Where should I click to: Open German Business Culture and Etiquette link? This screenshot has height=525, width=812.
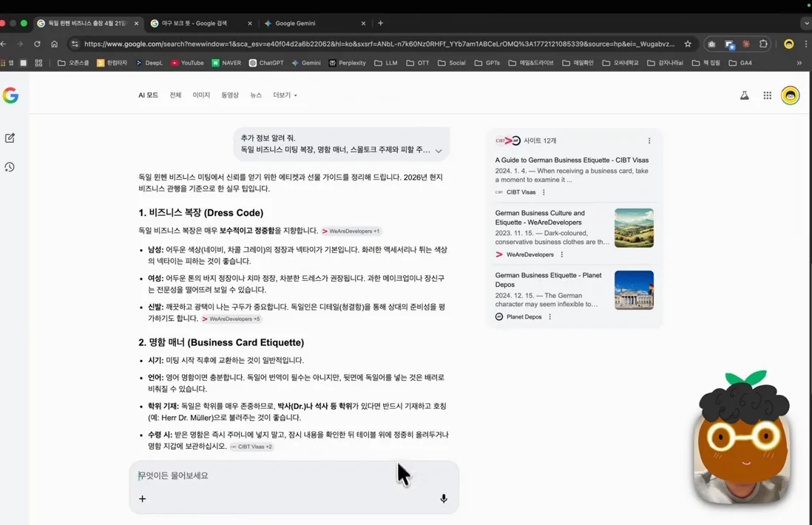tap(540, 217)
